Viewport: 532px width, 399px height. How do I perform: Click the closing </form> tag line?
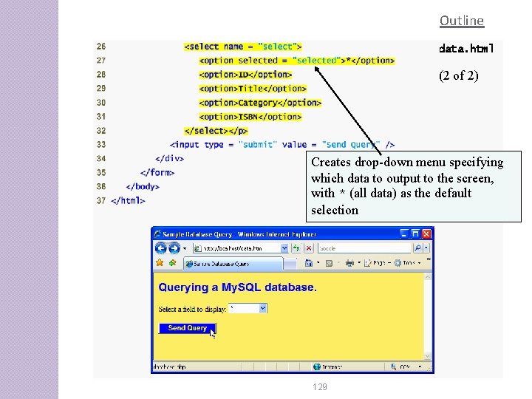157,173
